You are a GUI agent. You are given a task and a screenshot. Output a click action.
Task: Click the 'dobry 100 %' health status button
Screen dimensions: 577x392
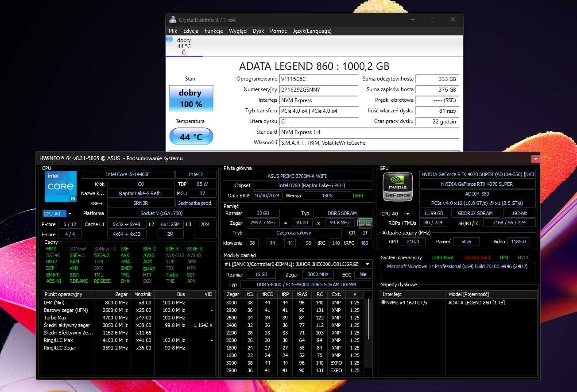191,98
